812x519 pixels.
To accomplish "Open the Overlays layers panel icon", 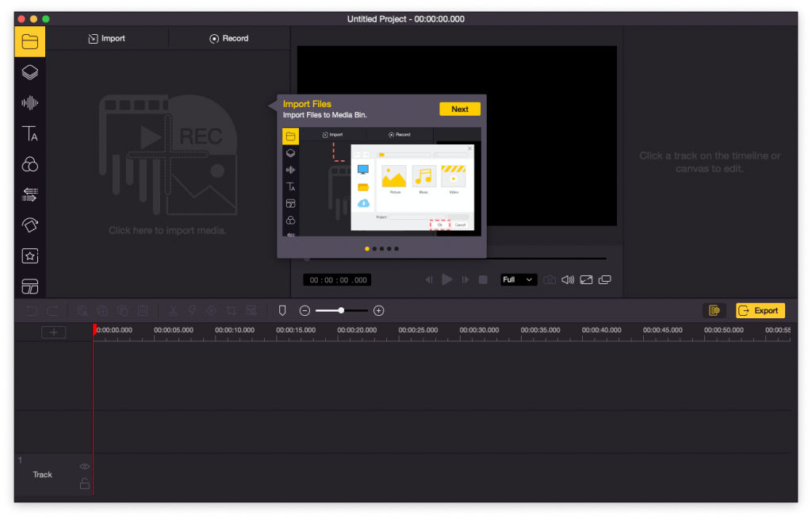I will click(30, 72).
